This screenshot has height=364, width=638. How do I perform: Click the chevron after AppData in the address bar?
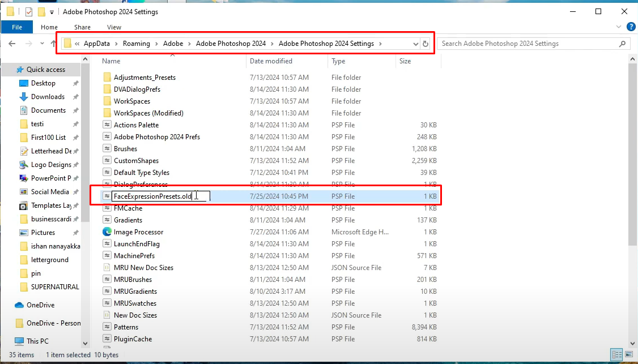coord(116,44)
